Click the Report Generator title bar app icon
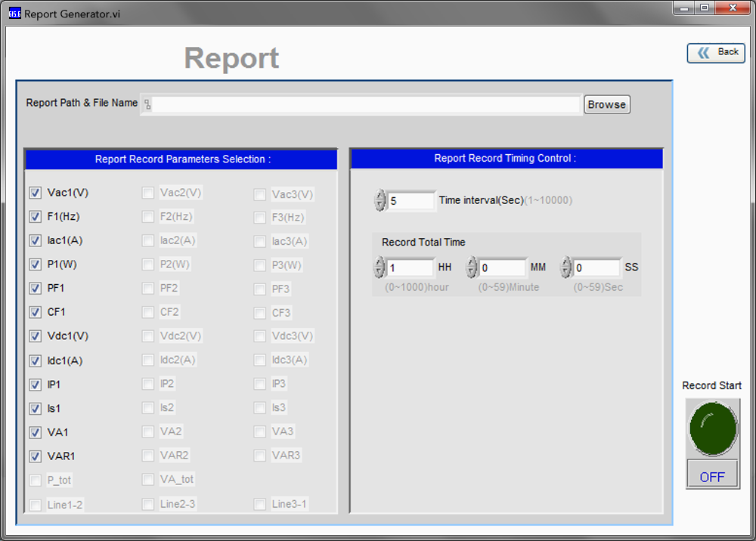The width and height of the screenshot is (756, 541). 14,14
